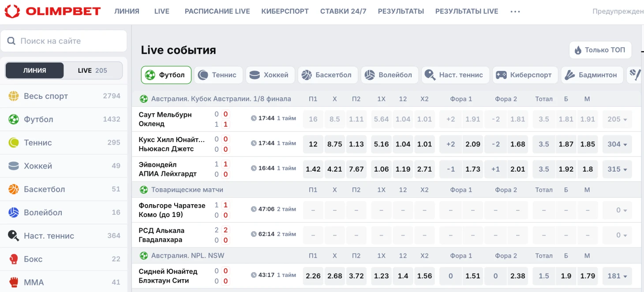Screen dimensions: 644x292
Task: Bet draw 4.21 in Эйвондейл match
Action: 335,169
